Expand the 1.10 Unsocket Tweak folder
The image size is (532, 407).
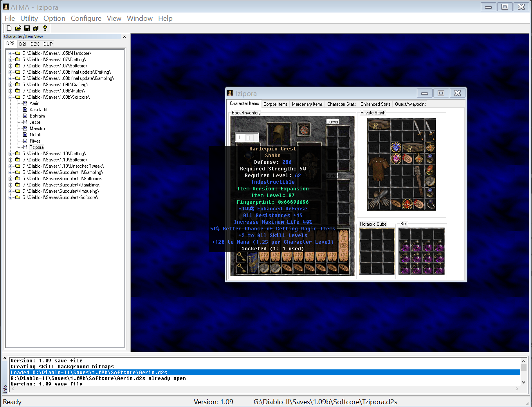11,166
